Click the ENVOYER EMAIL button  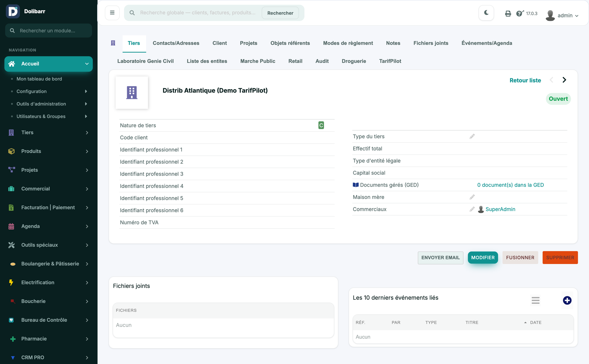pyautogui.click(x=440, y=258)
